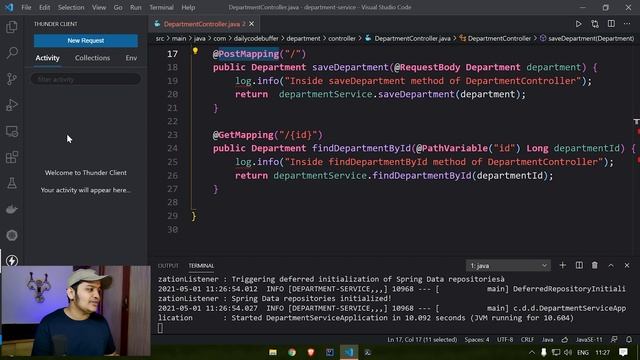Select terminal from the '1: java' dropdown
Viewport: 640px width, 360px height.
pyautogui.click(x=508, y=266)
